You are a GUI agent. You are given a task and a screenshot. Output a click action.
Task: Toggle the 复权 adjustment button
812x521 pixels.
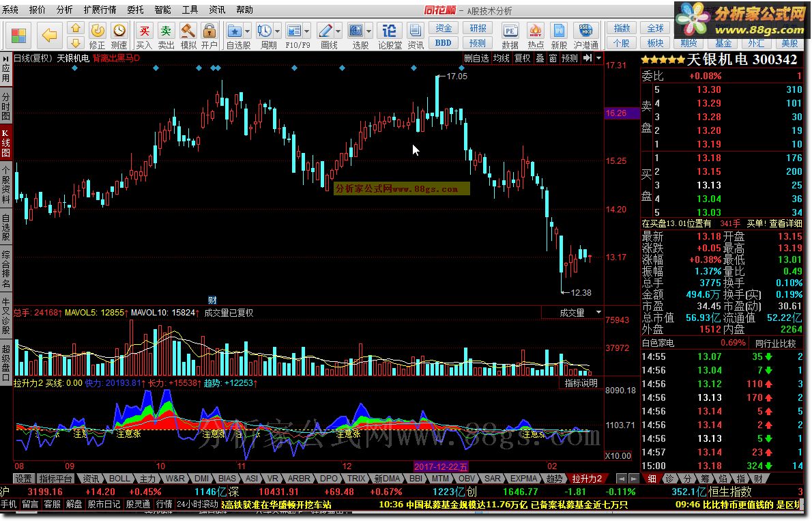[523, 58]
